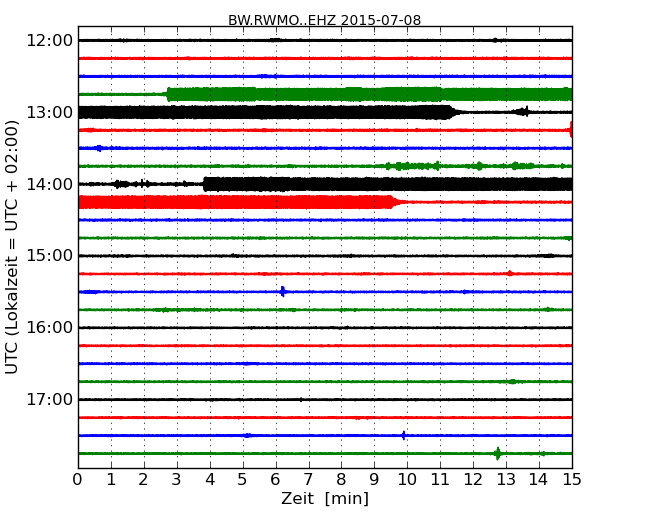The width and height of the screenshot is (650, 520).
Task: Click the x-axis tick label 11
Action: [x=440, y=479]
